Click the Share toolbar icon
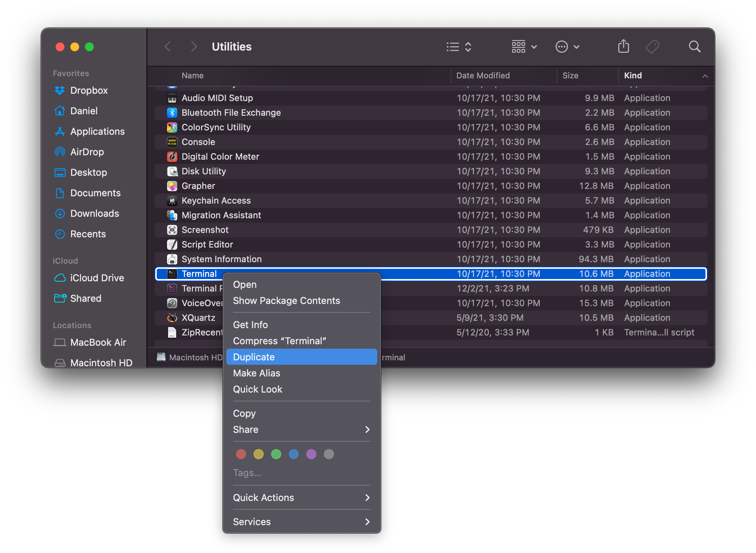Screen dimensions: 756x553 [x=623, y=47]
